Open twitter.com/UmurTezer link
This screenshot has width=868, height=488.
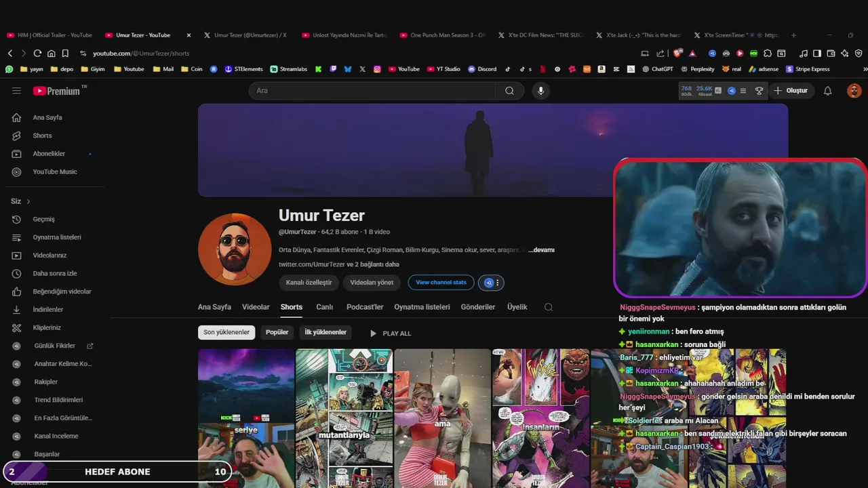(x=312, y=264)
